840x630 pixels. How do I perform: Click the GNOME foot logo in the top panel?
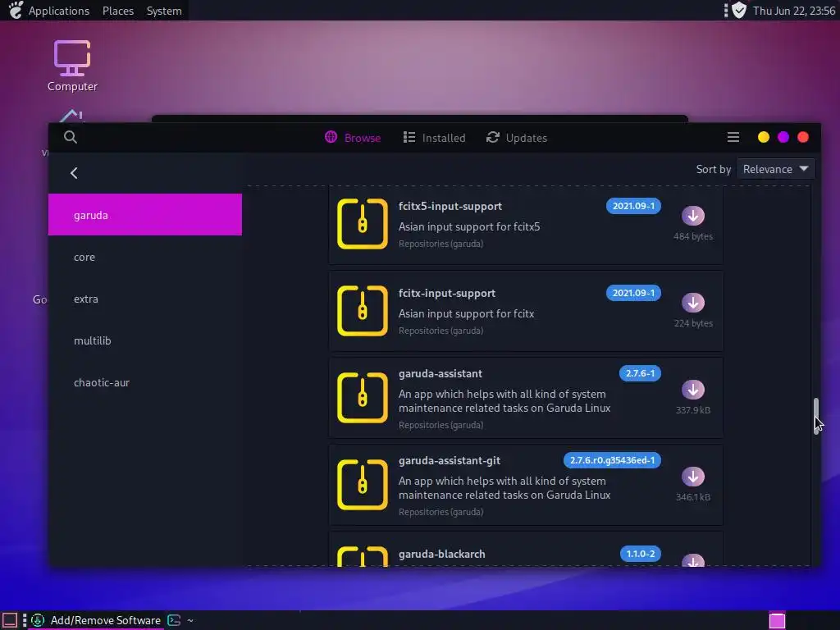(16, 10)
